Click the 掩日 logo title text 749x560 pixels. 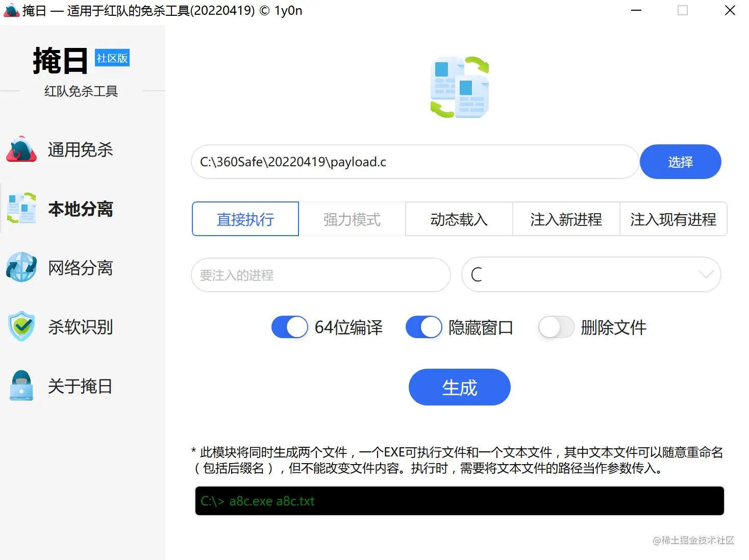(x=60, y=61)
